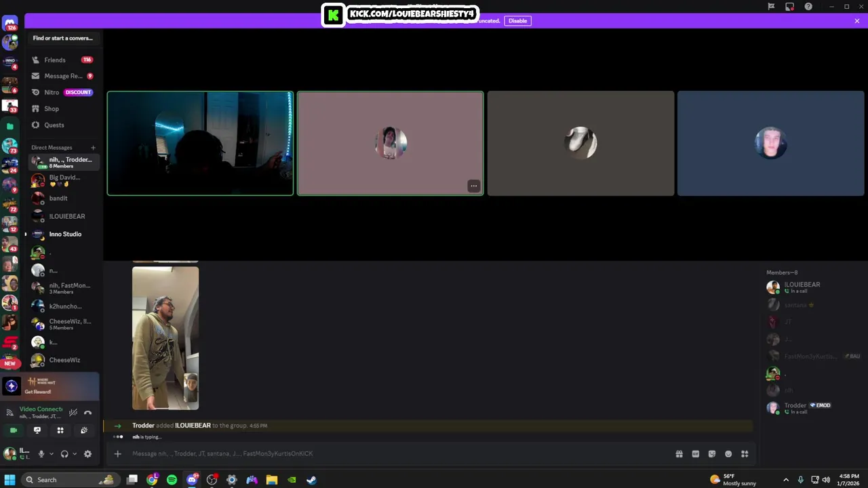
Task: Open Discord inbox flag icon
Action: (x=771, y=7)
